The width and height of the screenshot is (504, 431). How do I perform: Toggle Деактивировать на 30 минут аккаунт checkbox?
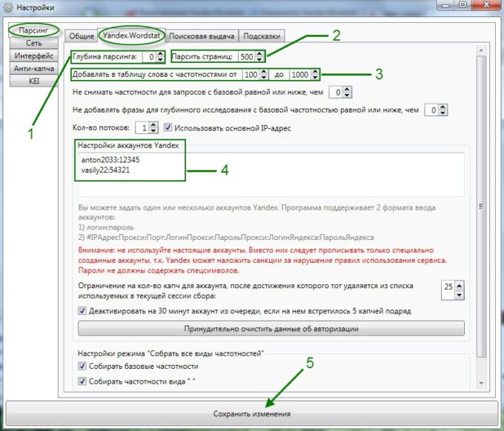click(82, 311)
